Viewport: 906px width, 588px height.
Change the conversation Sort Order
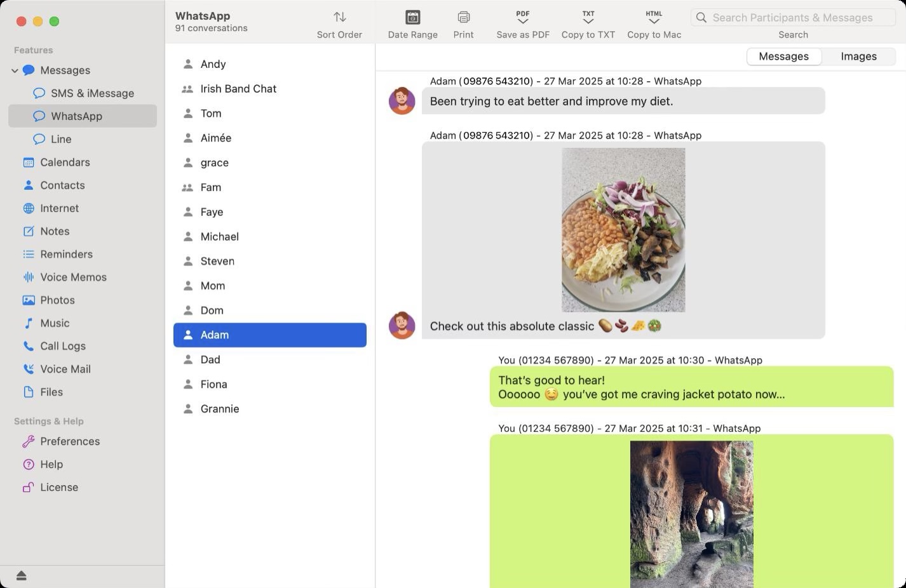[339, 17]
